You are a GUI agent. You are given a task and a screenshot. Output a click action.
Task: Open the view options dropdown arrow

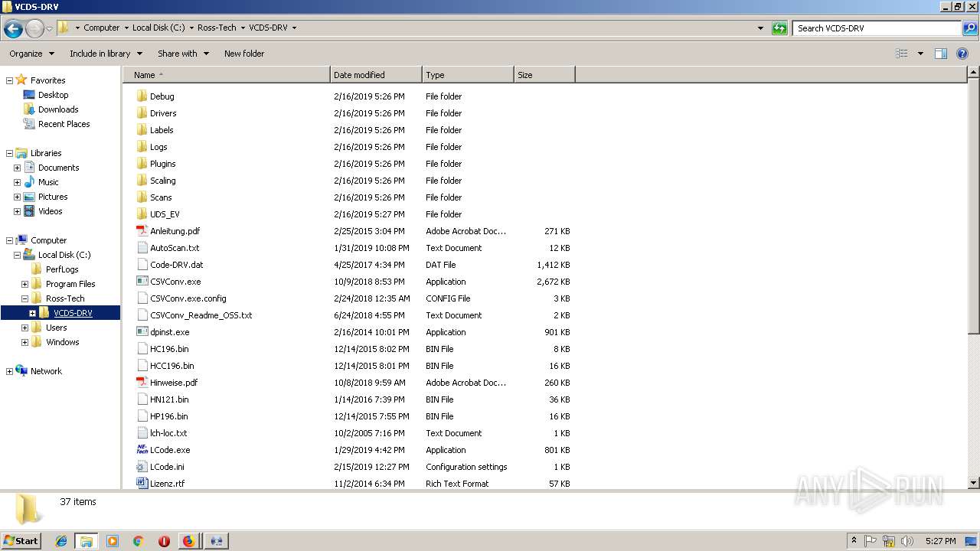point(920,54)
